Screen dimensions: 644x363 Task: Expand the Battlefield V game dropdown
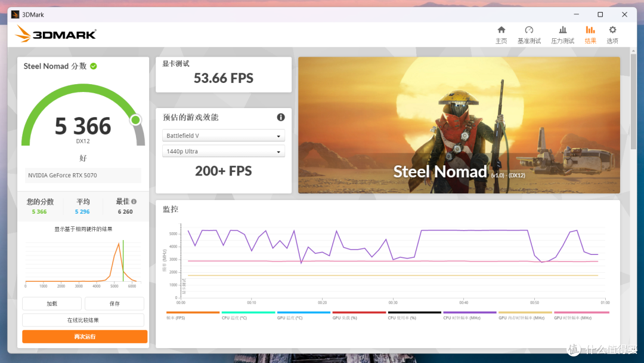coord(224,136)
